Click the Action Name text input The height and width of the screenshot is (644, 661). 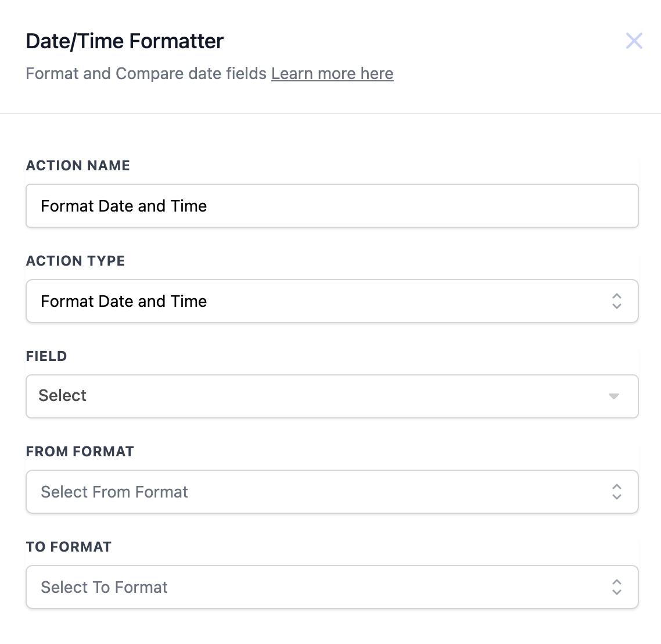(x=332, y=206)
